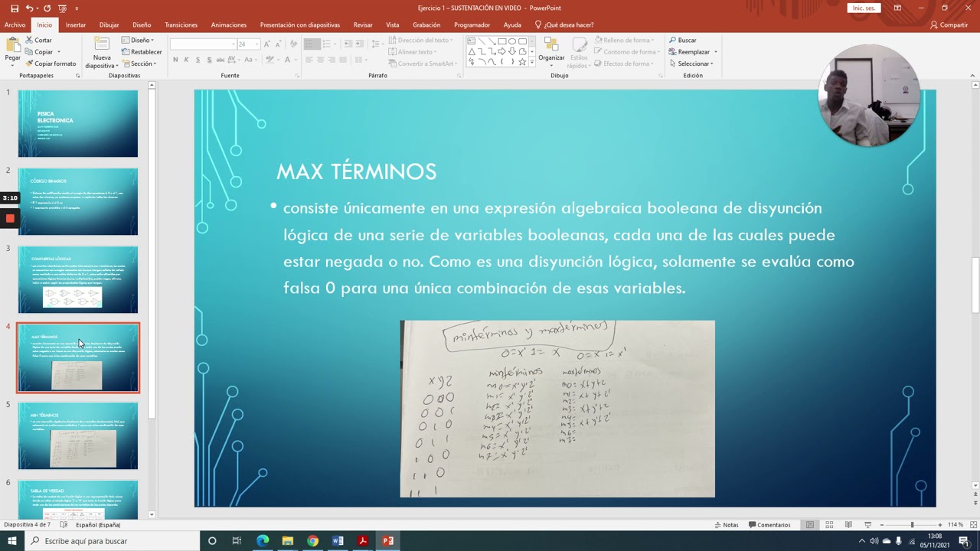Select the text box shape in gallery
This screenshot has height=551, width=980.
click(x=471, y=41)
